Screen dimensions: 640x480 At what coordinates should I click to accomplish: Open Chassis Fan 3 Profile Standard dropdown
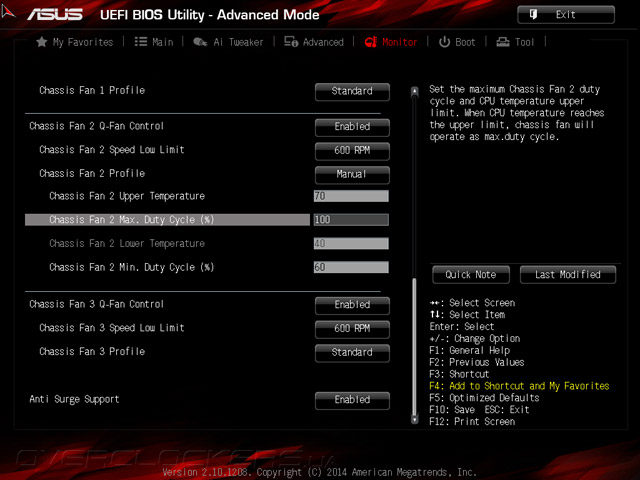352,353
